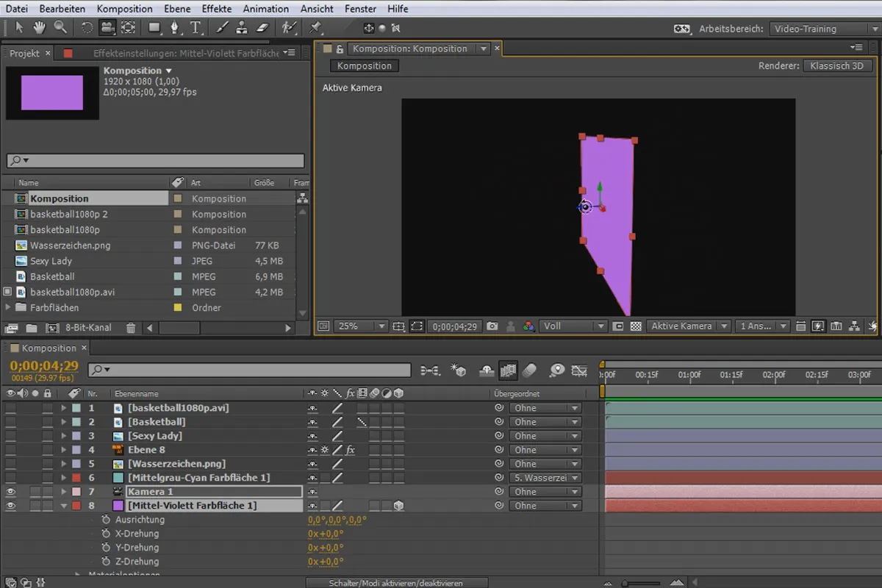The image size is (882, 588).
Task: Open parent dropdown showing 5. Wasserzei
Action: [545, 478]
